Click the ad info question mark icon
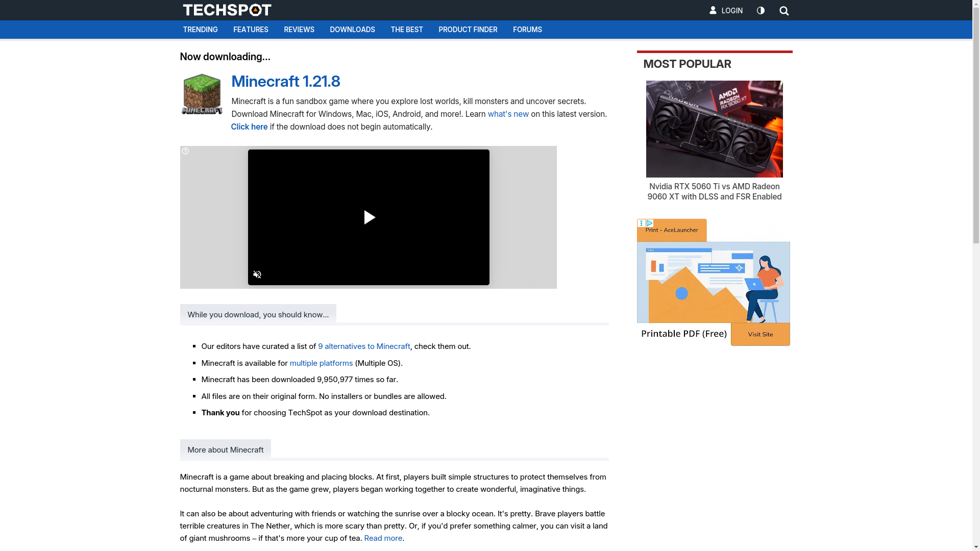The height and width of the screenshot is (551, 980). (185, 151)
